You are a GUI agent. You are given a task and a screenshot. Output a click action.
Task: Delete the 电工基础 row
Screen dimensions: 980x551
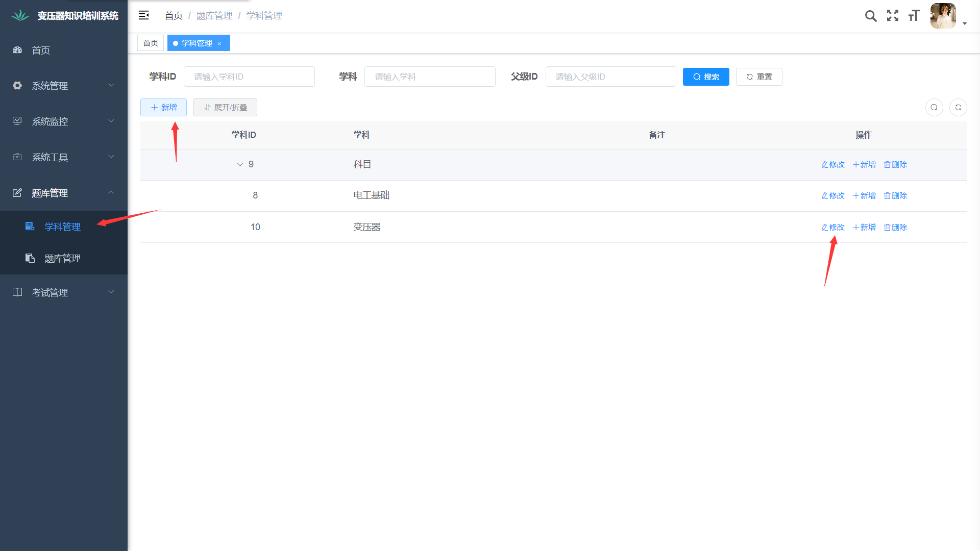[895, 196]
